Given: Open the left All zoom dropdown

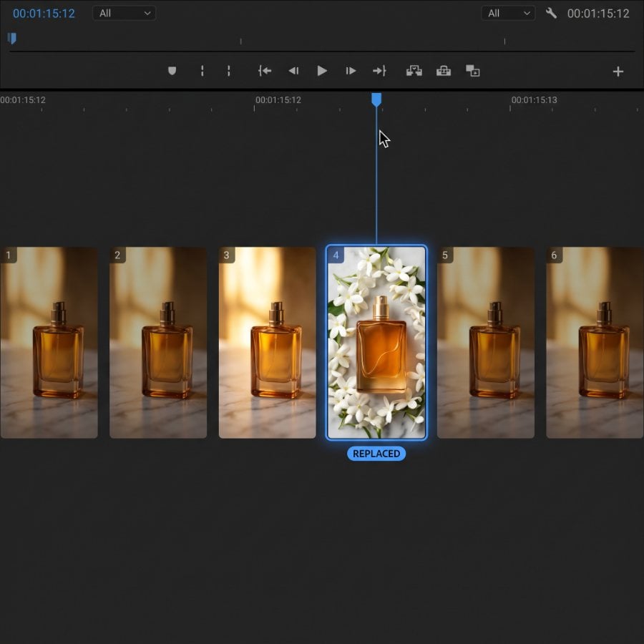Looking at the screenshot, I should click(x=124, y=13).
